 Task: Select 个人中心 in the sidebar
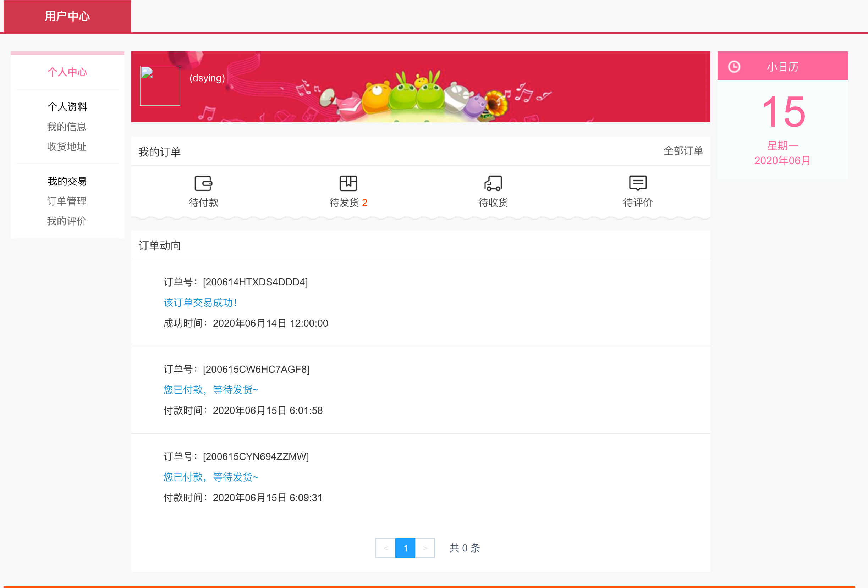(67, 72)
